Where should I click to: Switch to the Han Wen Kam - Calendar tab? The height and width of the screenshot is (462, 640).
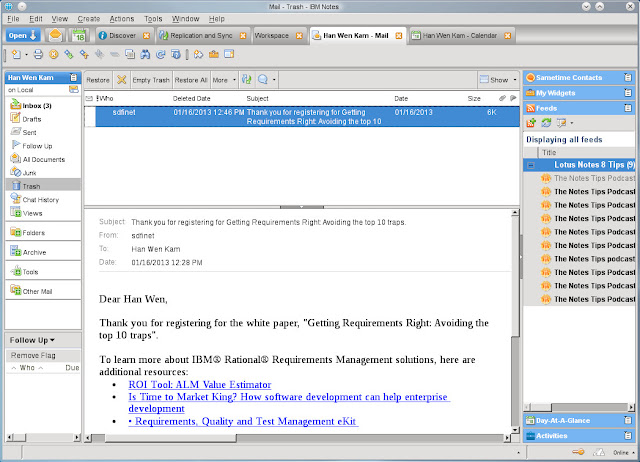click(460, 36)
